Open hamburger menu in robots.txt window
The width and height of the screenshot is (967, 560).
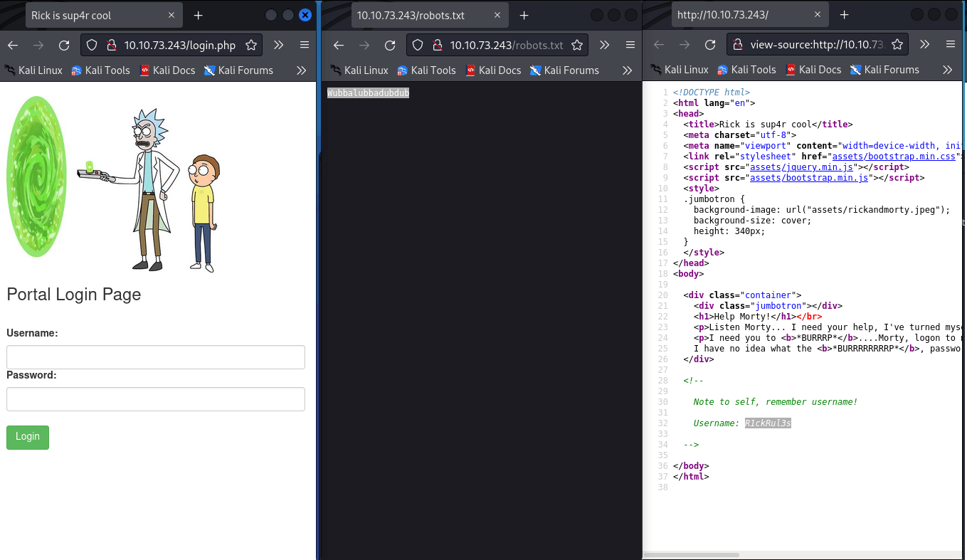630,45
